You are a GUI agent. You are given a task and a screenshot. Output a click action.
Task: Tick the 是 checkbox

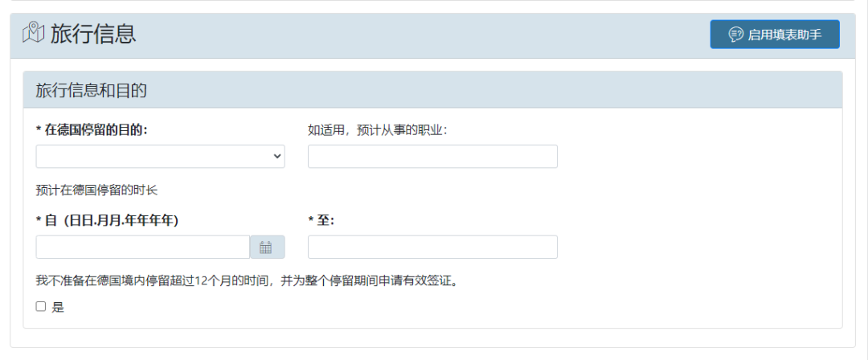pos(40,307)
